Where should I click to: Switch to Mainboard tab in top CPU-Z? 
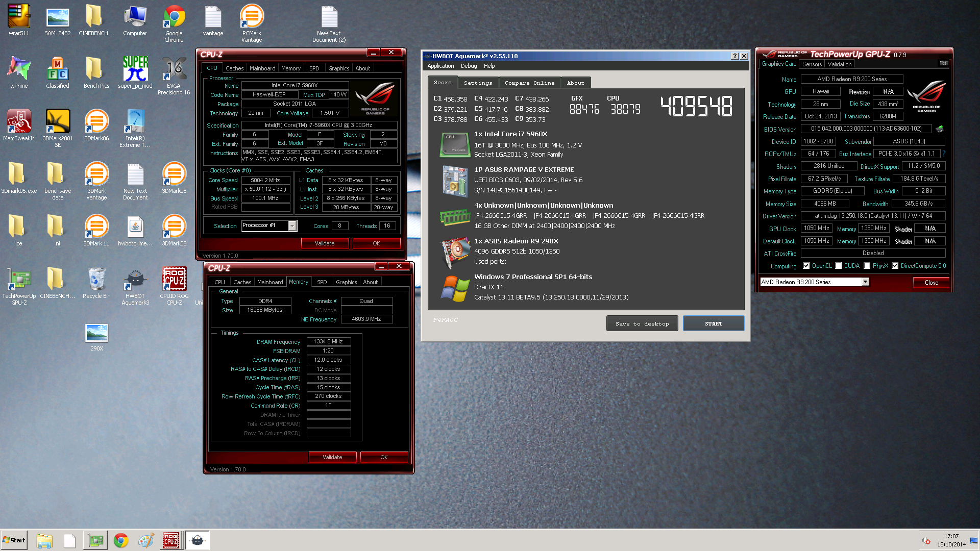(x=262, y=68)
